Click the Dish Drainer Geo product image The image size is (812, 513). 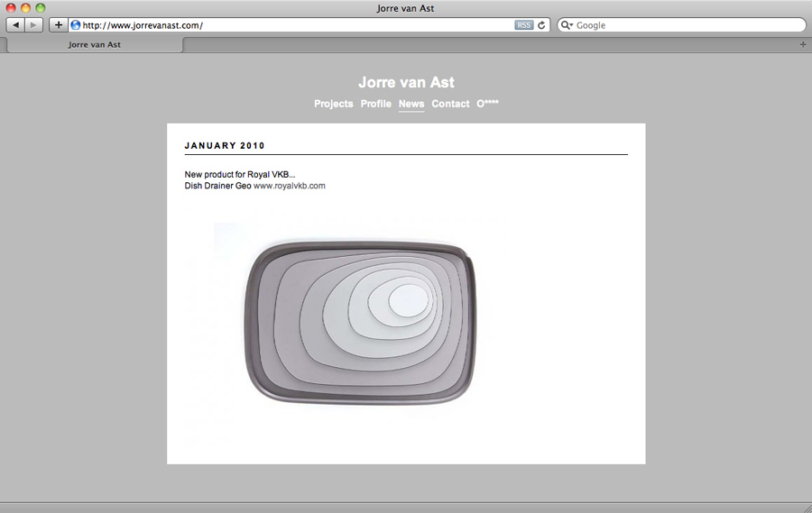coord(359,323)
